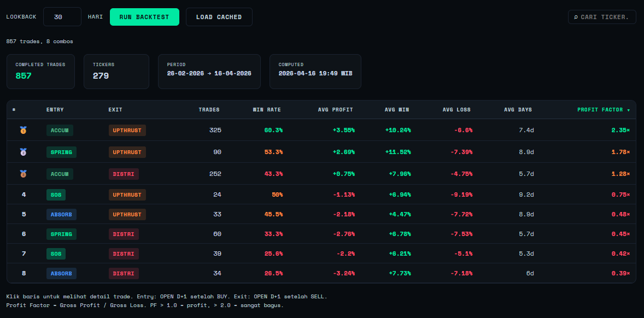Viewport: 644px width, 318px height.
Task: Focus the lookback days input showing 30
Action: 62,17
